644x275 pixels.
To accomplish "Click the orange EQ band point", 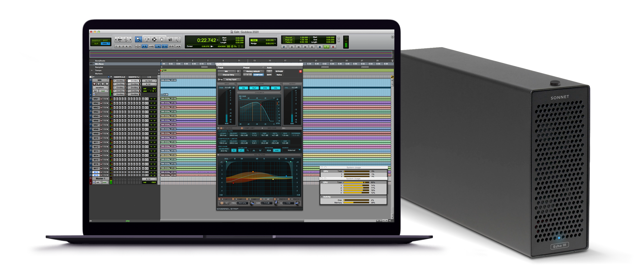I will click(253, 172).
